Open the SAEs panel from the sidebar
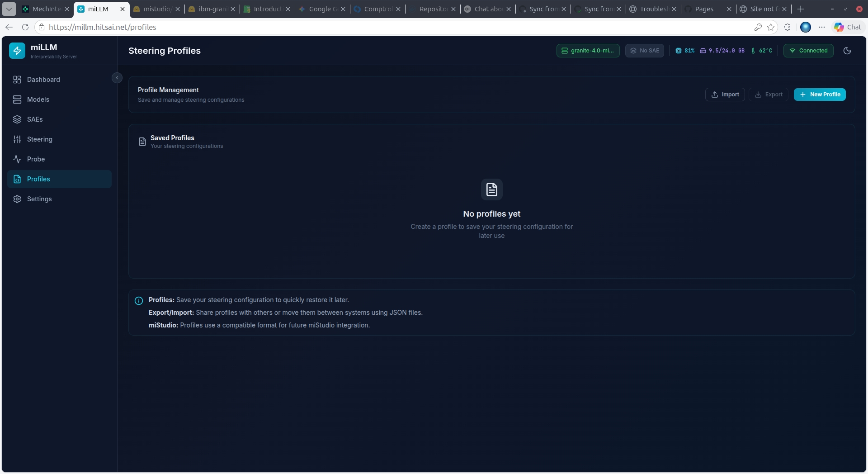868x474 pixels. coord(34,119)
